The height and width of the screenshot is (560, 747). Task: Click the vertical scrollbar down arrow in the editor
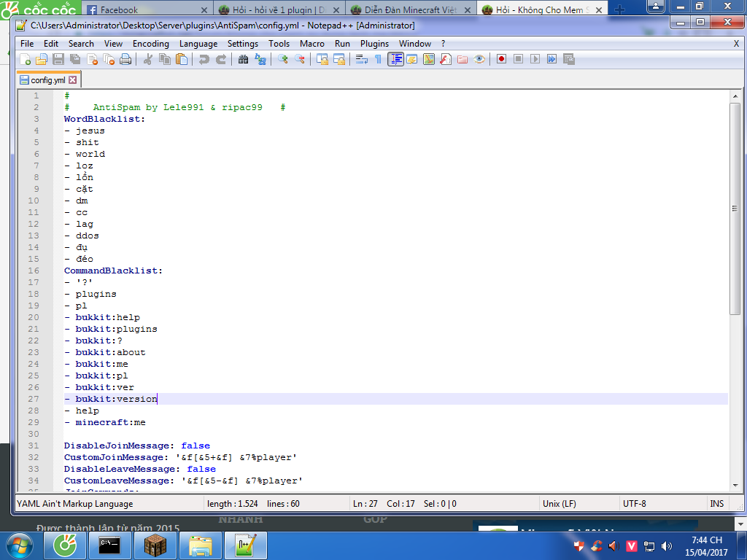click(735, 486)
